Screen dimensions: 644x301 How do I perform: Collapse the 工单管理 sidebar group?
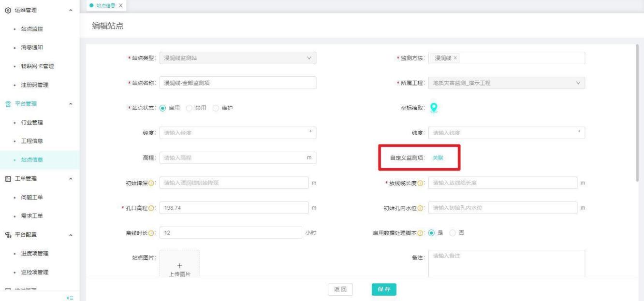click(x=72, y=179)
